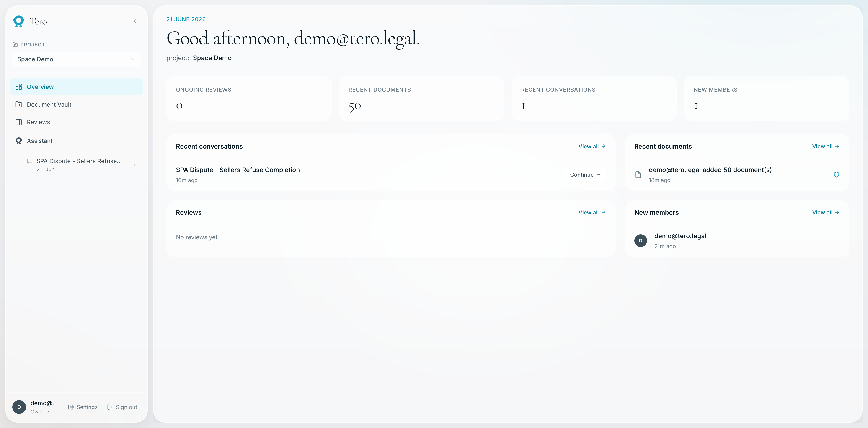Click the Settings gear icon
Viewport: 868px width, 428px height.
[x=70, y=407]
